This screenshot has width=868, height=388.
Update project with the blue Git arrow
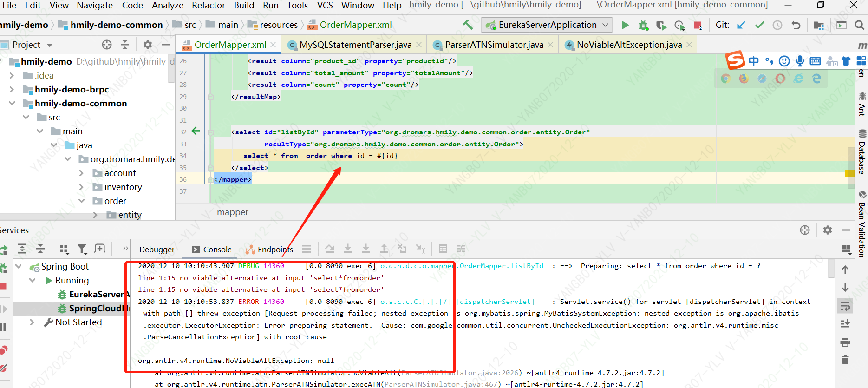click(x=741, y=25)
